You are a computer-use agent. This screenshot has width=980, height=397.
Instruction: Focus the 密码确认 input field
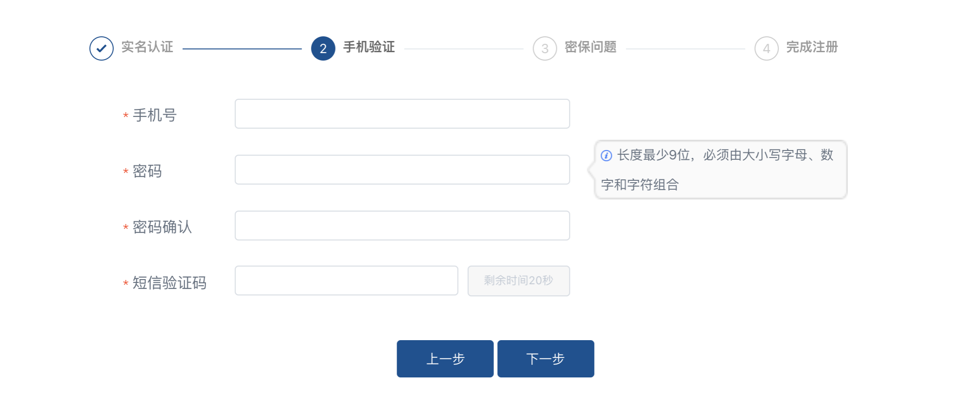pyautogui.click(x=402, y=226)
